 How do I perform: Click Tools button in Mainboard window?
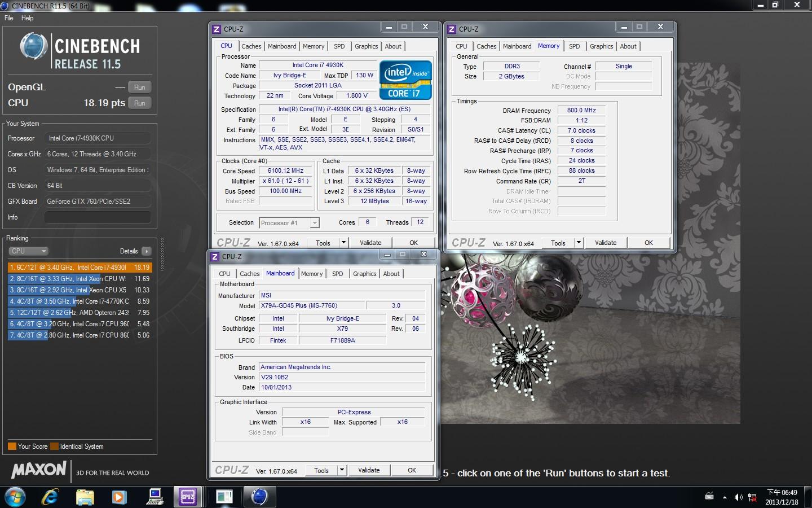321,470
